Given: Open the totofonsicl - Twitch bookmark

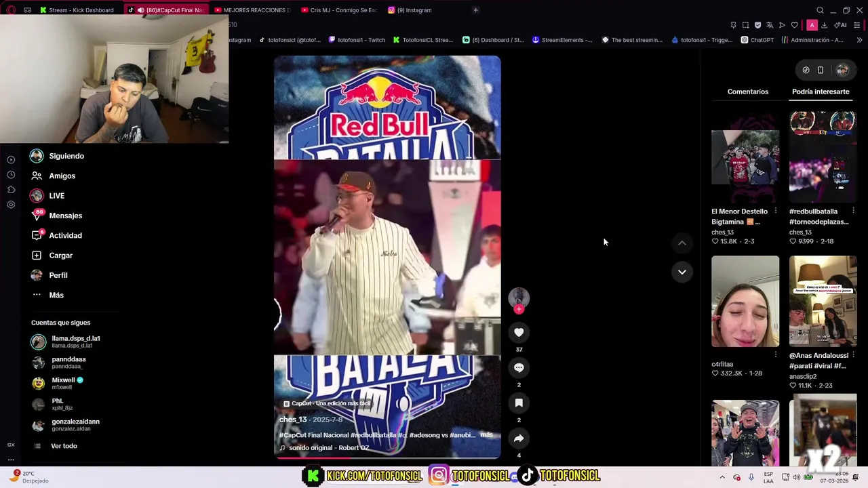Looking at the screenshot, I should [x=357, y=40].
